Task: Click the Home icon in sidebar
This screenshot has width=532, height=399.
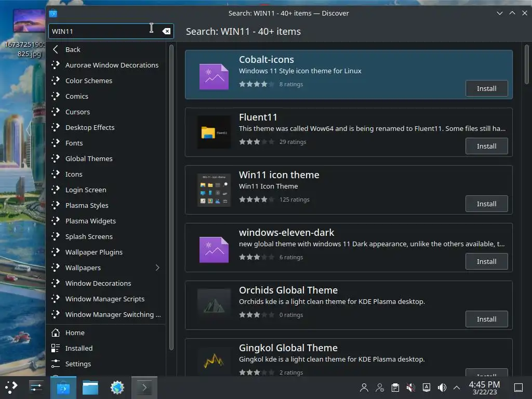Action: pos(56,333)
